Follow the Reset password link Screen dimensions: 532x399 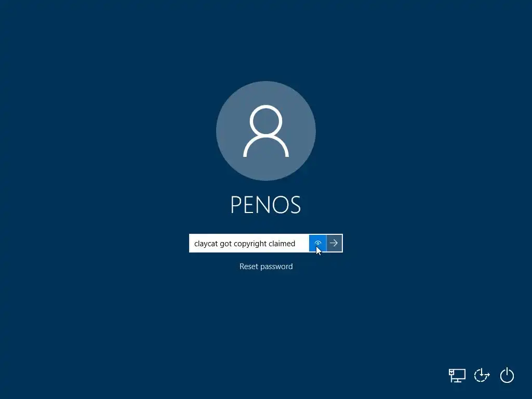point(266,267)
